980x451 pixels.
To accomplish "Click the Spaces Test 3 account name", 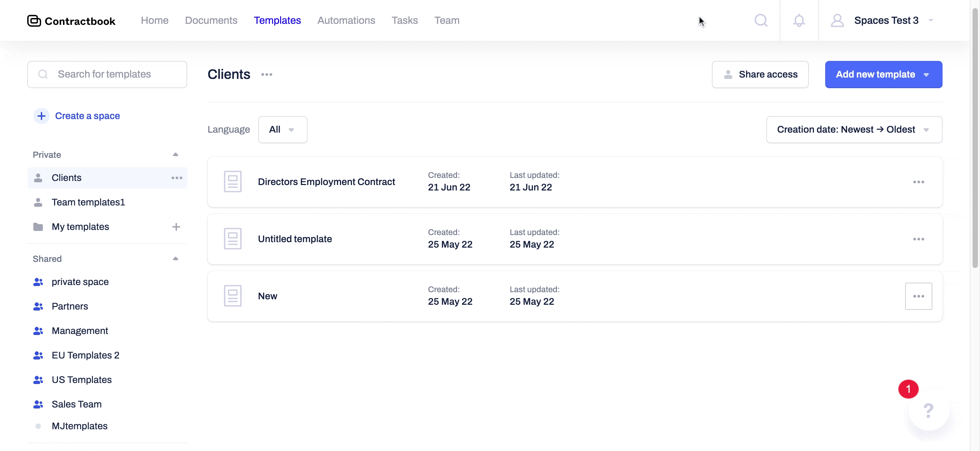I will pos(886,20).
